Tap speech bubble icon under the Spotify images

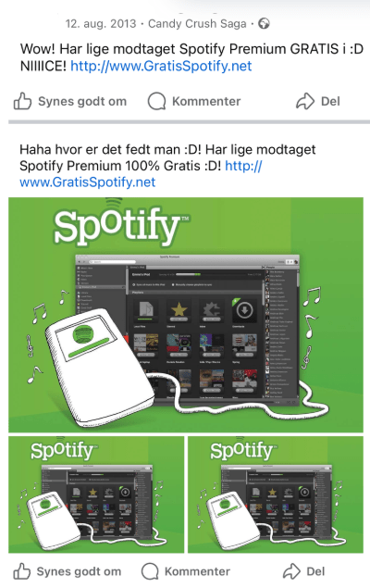[x=150, y=571]
